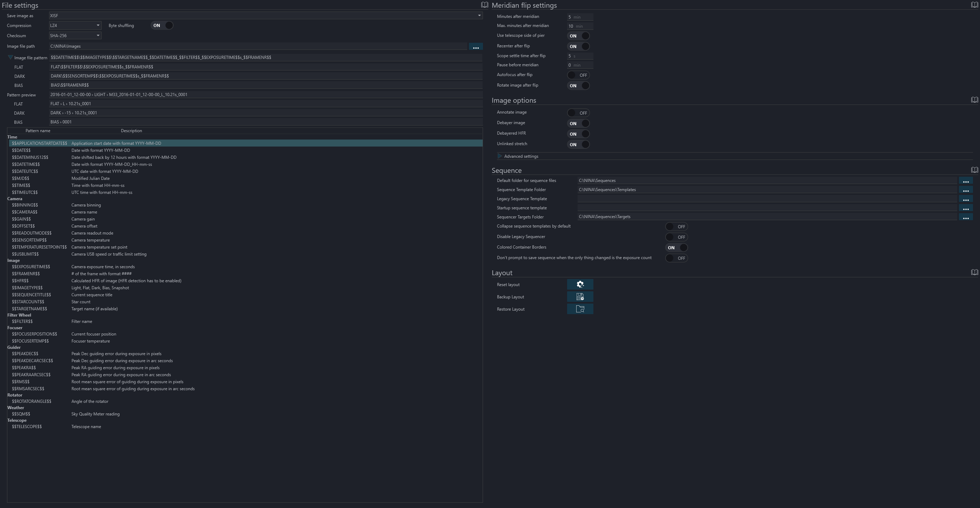The image size is (980, 508).
Task: Select $$BINNING$$ pattern row
Action: point(246,205)
